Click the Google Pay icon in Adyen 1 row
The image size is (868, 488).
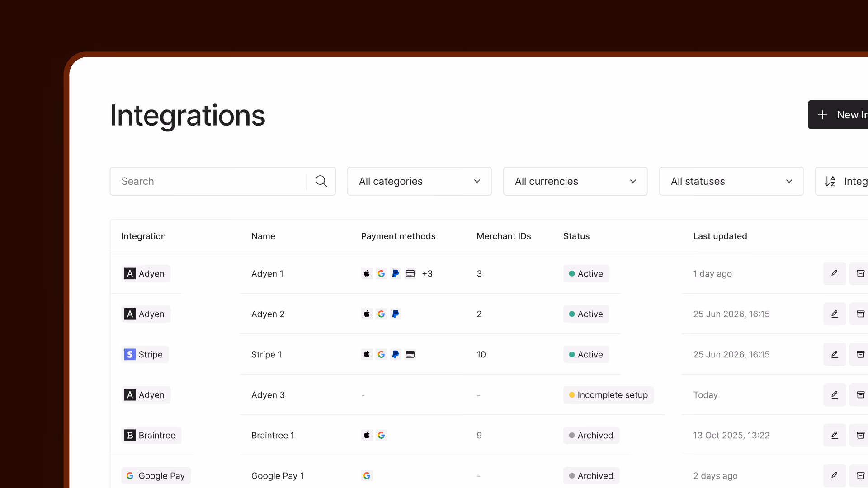[381, 273]
